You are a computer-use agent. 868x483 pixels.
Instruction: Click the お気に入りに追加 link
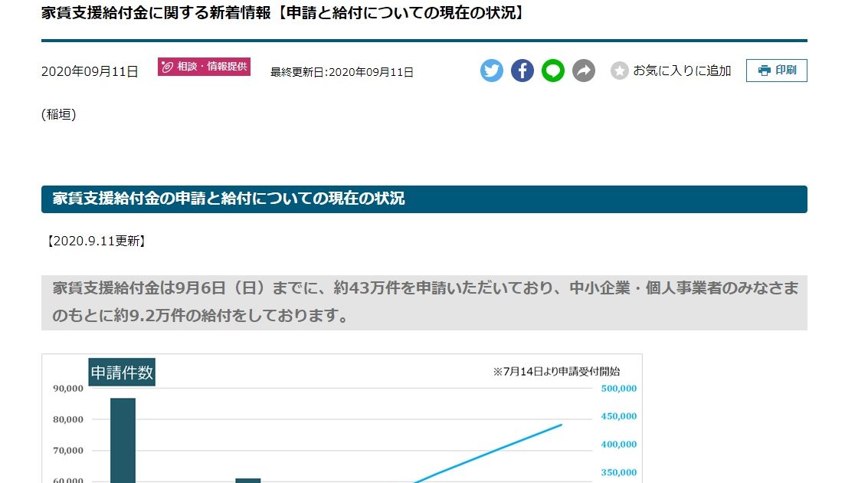point(682,71)
